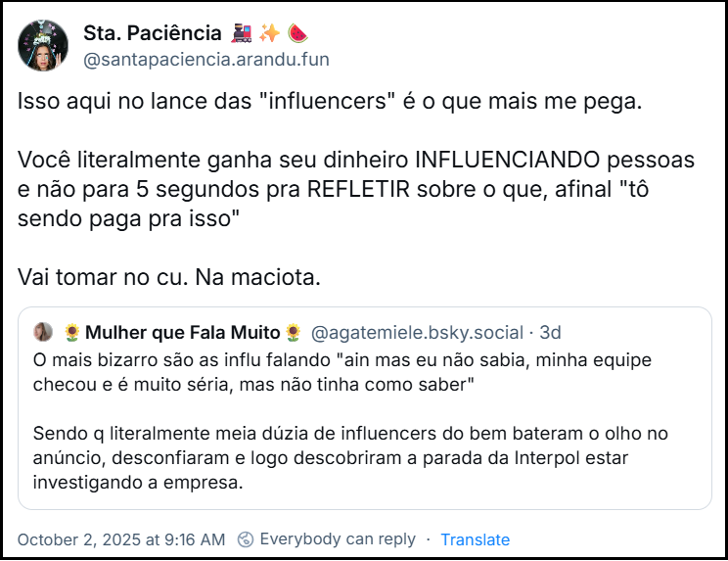Screen dimensions: 728x561
Task: Click the sunflower emoji after "Mulher que Fala Muito"
Action: coord(292,333)
